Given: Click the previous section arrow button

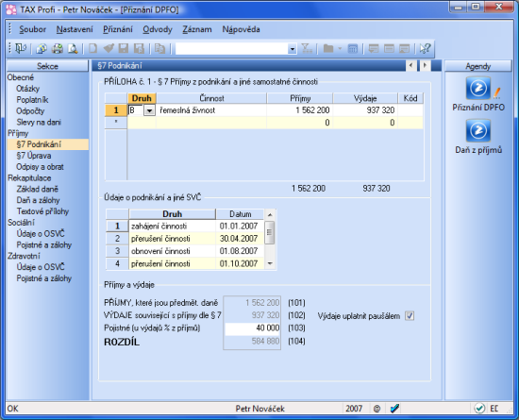Looking at the screenshot, I should pos(410,65).
